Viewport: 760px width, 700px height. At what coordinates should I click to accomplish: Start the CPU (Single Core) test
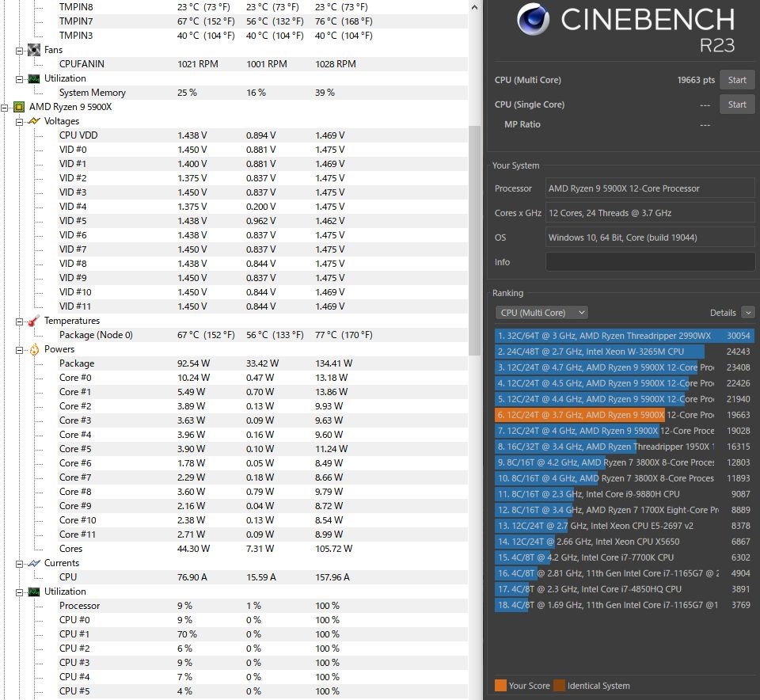coord(737,105)
